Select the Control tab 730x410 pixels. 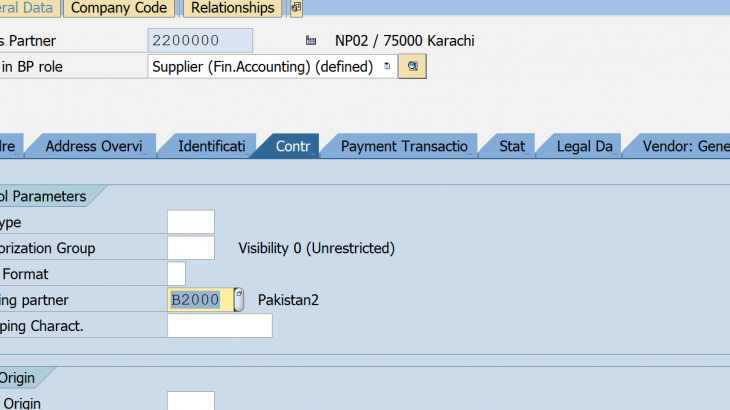click(292, 146)
